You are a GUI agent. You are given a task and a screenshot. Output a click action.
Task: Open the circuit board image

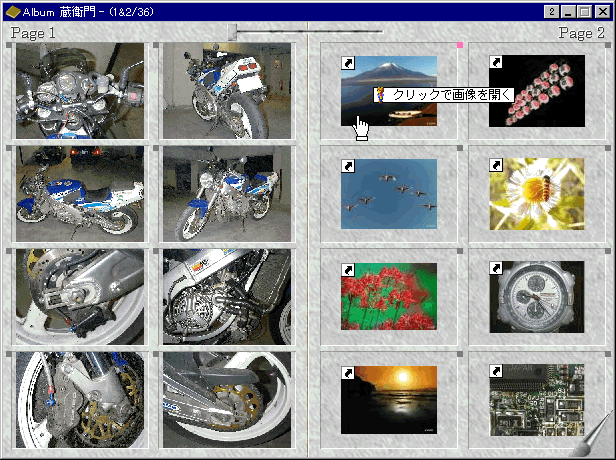(537, 400)
